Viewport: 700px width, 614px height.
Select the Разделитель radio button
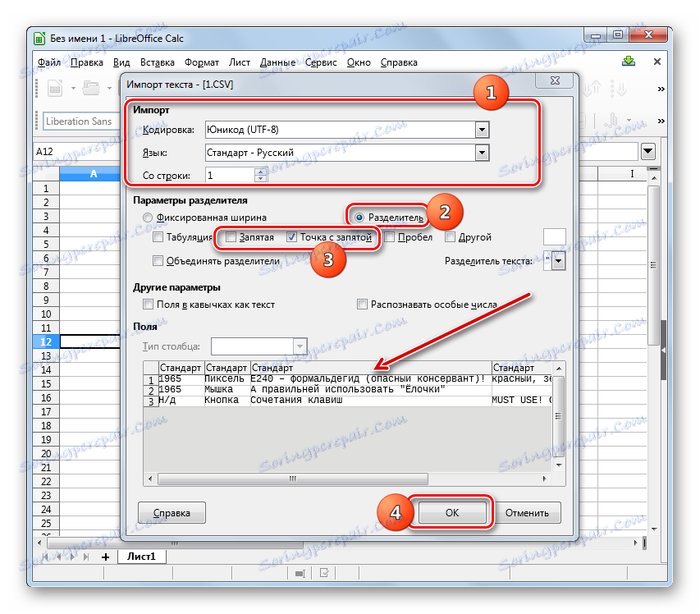coord(359,218)
